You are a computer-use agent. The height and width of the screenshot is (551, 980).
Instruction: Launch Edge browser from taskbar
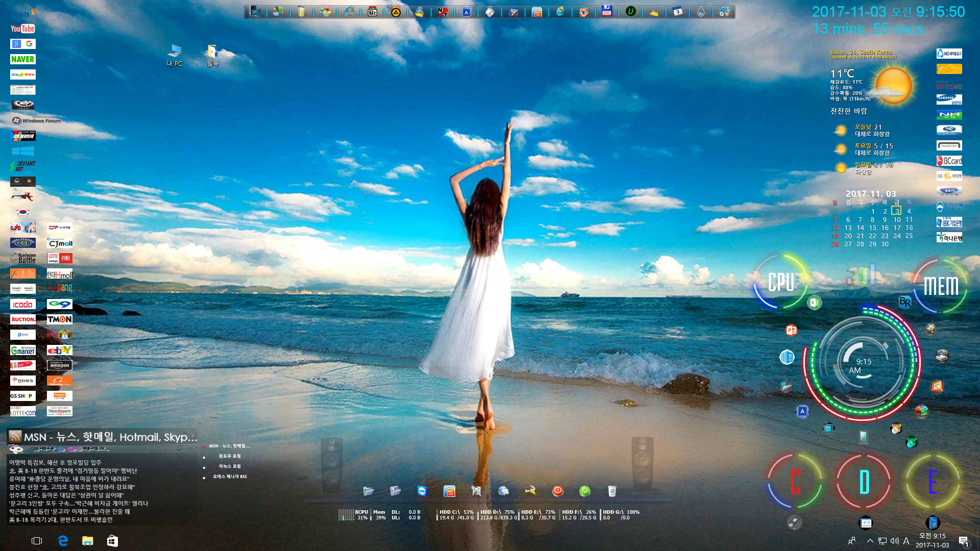[63, 541]
